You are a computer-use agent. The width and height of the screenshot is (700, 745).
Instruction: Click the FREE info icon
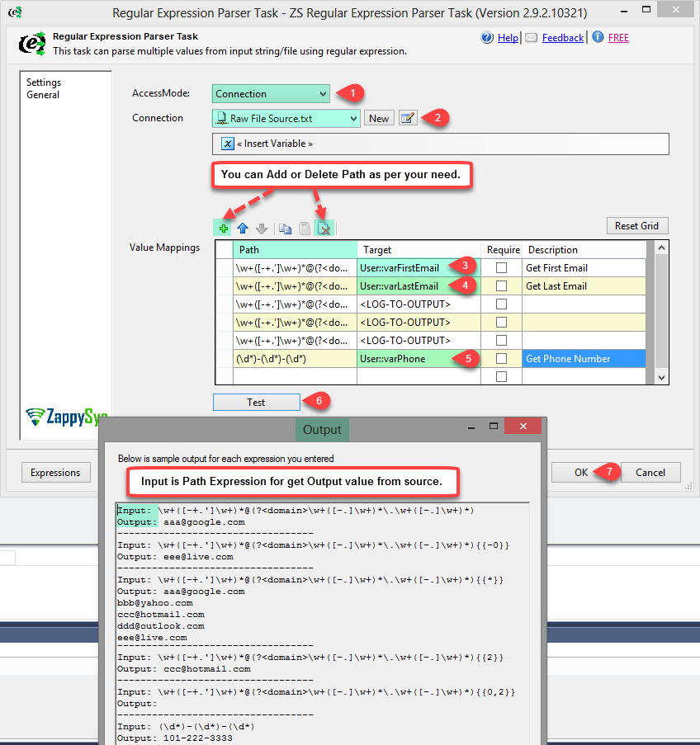coord(598,37)
